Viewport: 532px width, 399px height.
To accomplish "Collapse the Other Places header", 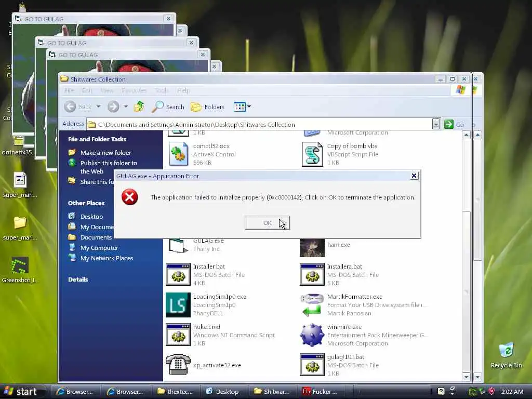I will (86, 203).
